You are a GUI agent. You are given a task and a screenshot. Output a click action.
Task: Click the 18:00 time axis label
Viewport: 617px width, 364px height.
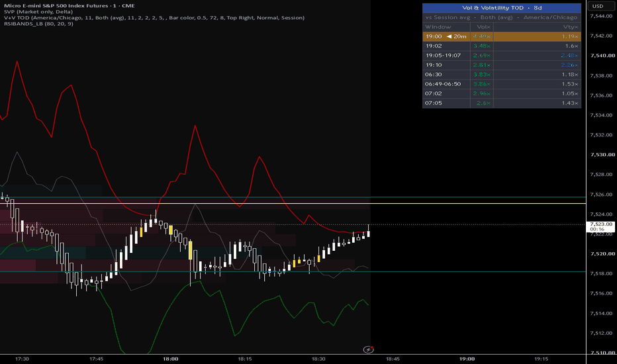(170, 359)
